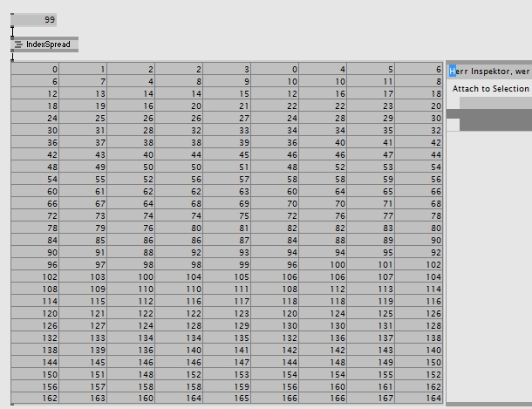The width and height of the screenshot is (532, 409).
Task: Select the highlighted H in the Herr Inspektor title
Action: click(x=453, y=70)
